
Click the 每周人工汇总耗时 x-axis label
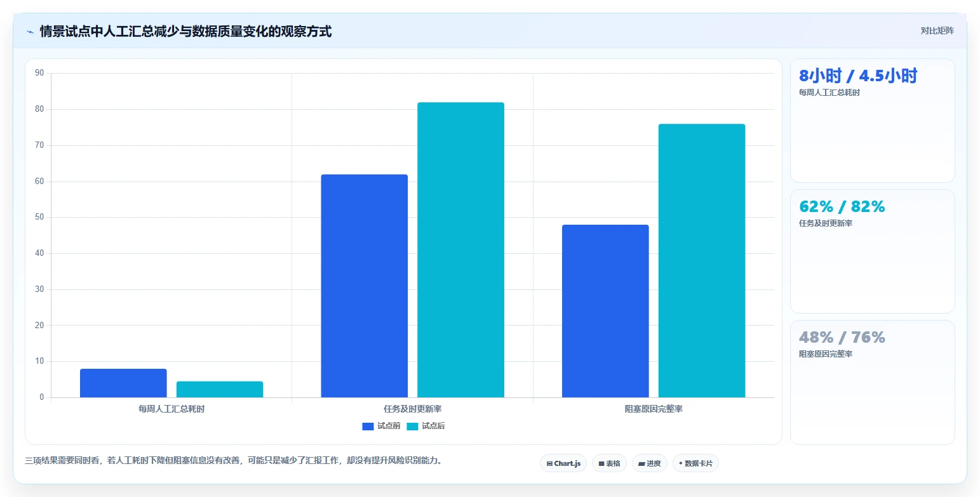click(x=171, y=409)
